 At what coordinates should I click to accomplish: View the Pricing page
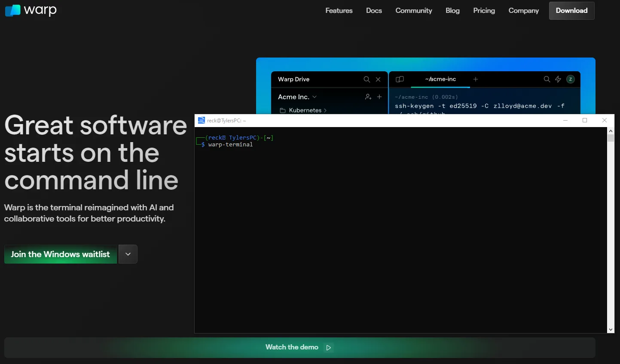[x=484, y=11]
